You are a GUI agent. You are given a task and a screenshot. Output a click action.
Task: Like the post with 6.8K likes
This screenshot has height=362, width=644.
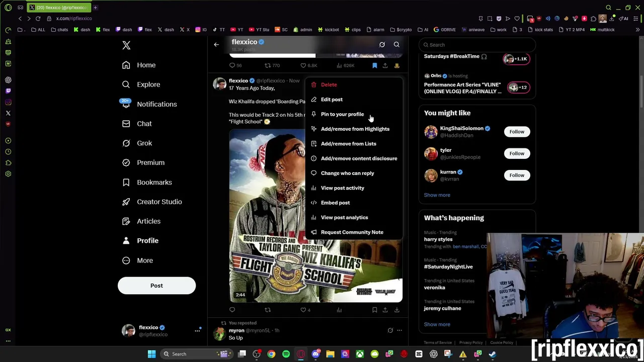pos(308,65)
